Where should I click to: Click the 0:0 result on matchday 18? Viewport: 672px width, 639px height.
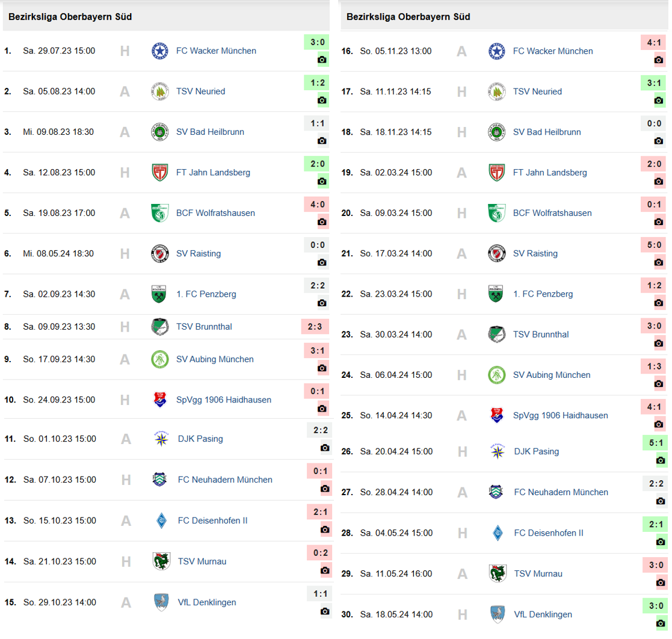tap(653, 123)
